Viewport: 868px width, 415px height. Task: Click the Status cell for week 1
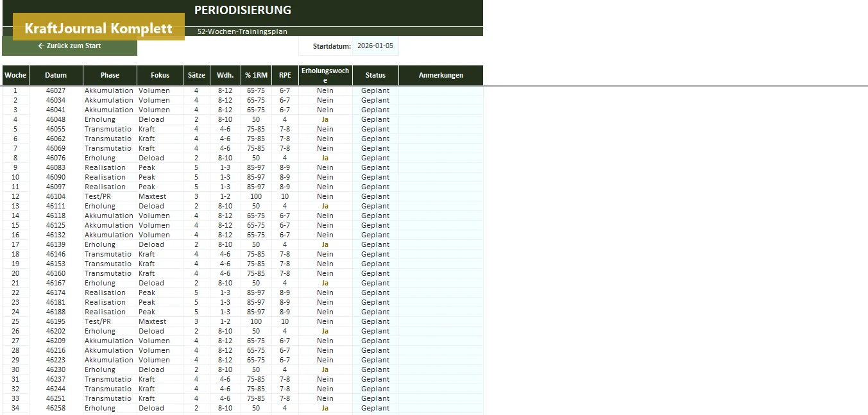375,90
